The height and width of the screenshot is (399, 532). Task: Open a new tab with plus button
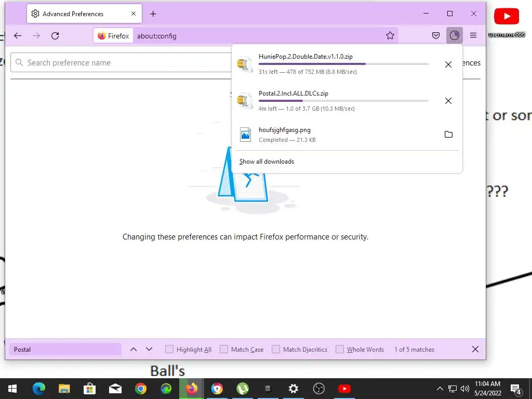click(x=153, y=14)
